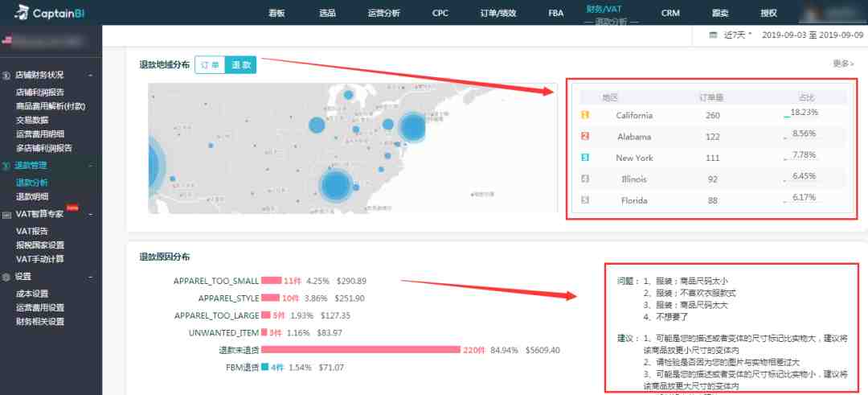
Task: Click the 订单量 column header
Action: (x=711, y=97)
